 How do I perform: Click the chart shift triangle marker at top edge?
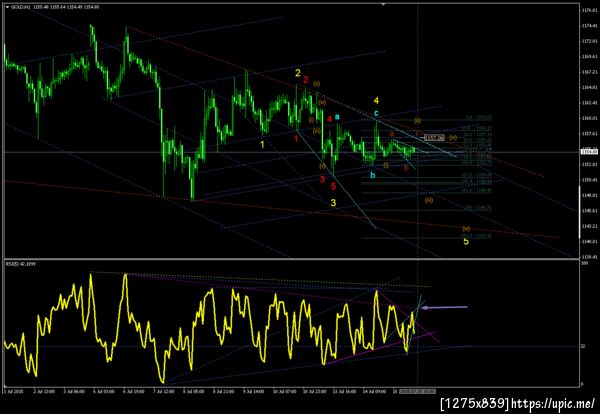click(x=383, y=4)
